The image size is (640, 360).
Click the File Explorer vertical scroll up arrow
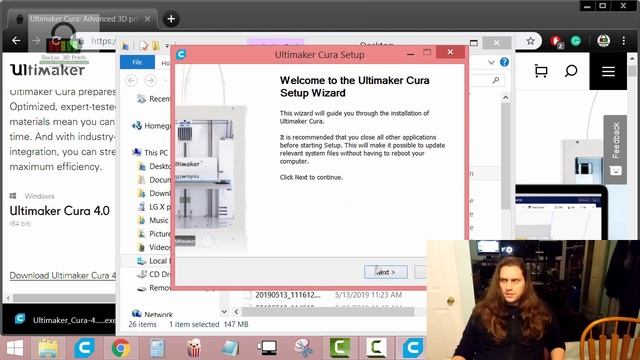pyautogui.click(x=506, y=98)
